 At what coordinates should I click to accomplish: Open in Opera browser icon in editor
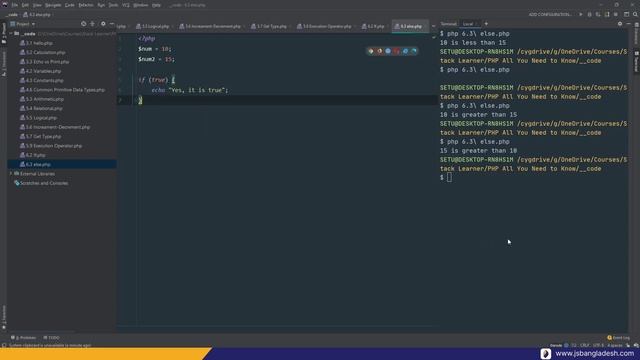pyautogui.click(x=397, y=51)
